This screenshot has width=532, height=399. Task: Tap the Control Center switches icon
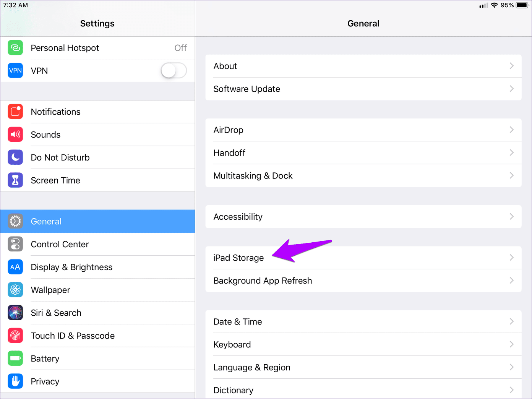[15, 244]
